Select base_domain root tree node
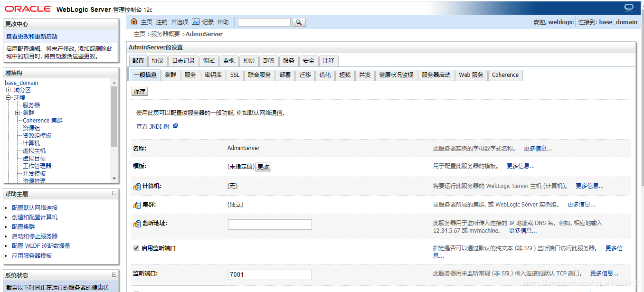The height and width of the screenshot is (292, 644). click(x=21, y=83)
